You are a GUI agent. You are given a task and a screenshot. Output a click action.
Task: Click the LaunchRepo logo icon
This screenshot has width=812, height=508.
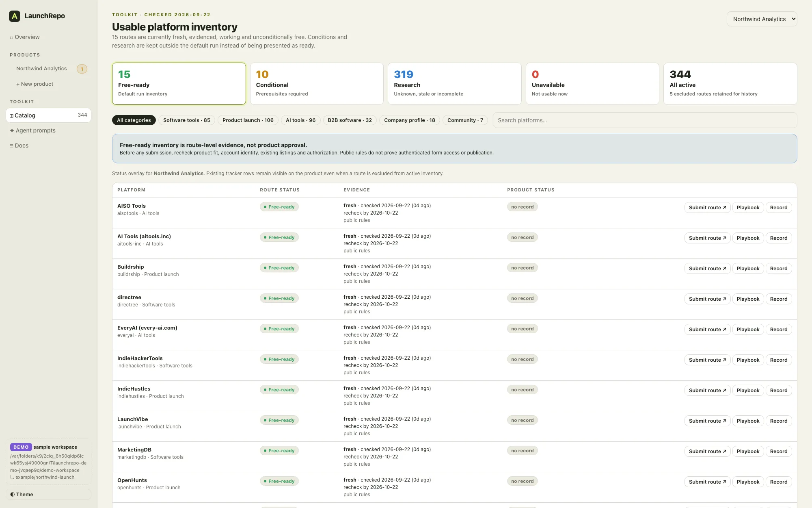point(15,16)
